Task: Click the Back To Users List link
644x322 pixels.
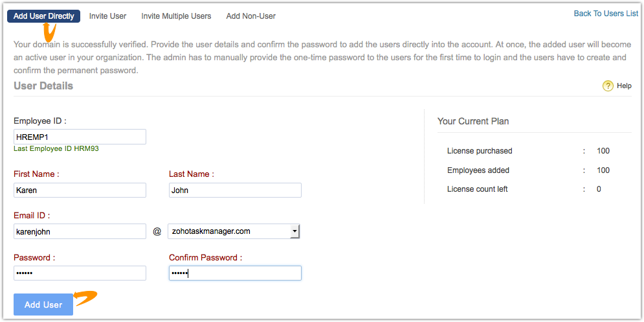Action: 606,14
